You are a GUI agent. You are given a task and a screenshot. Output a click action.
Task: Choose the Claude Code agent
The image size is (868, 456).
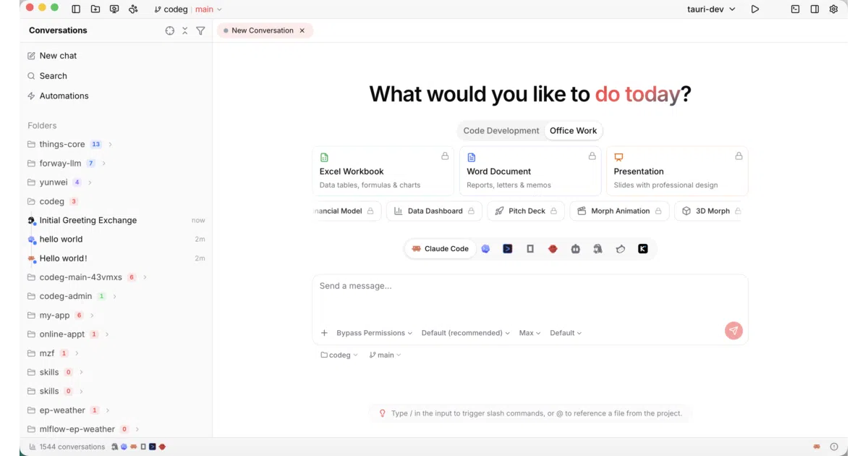(x=440, y=249)
